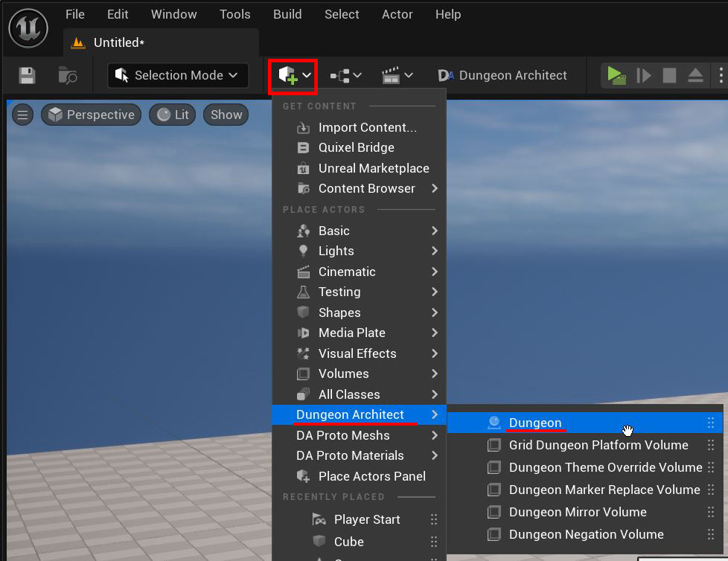
Task: Open the browse content folder icon
Action: tap(68, 75)
